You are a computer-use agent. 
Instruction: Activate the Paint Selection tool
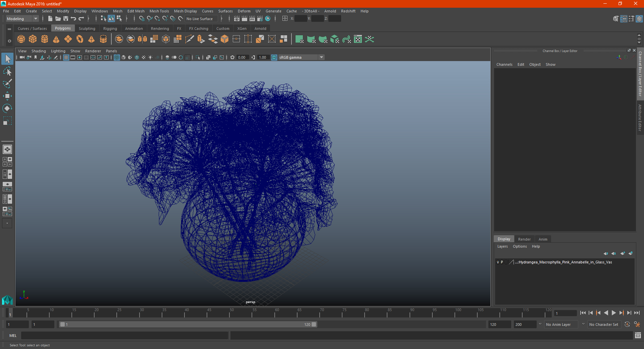[x=7, y=84]
